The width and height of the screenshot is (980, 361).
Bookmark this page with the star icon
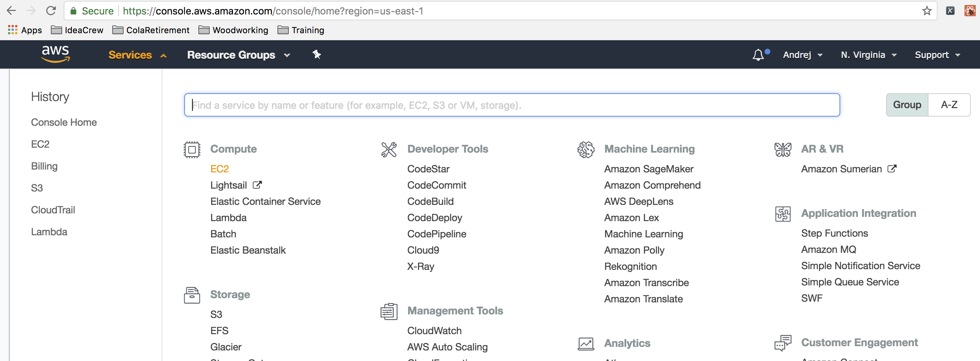[926, 11]
